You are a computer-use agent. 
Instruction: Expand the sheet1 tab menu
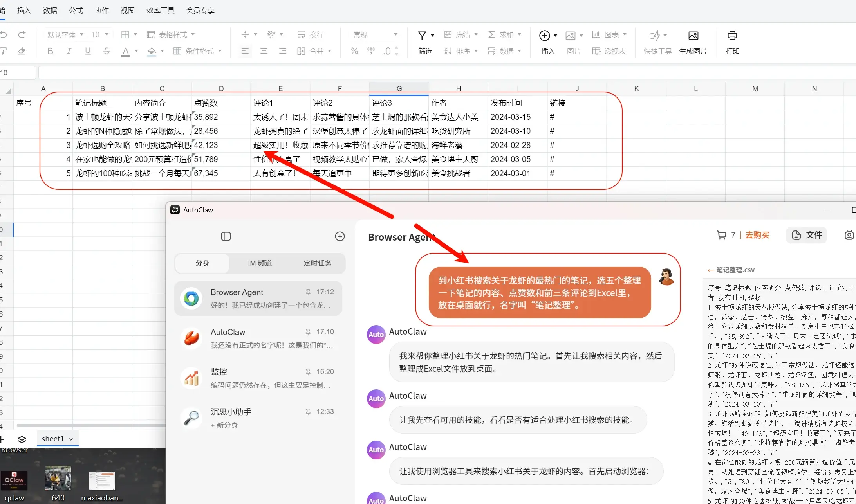(x=71, y=439)
